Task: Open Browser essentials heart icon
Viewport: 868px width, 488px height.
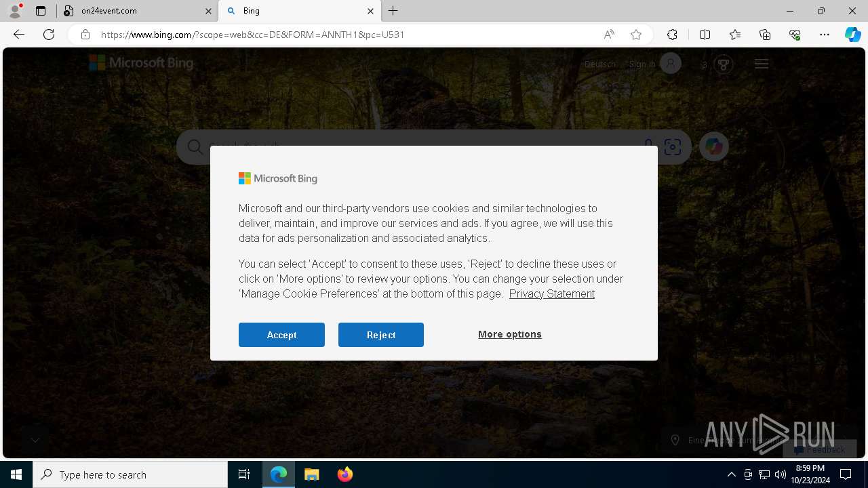Action: click(795, 35)
